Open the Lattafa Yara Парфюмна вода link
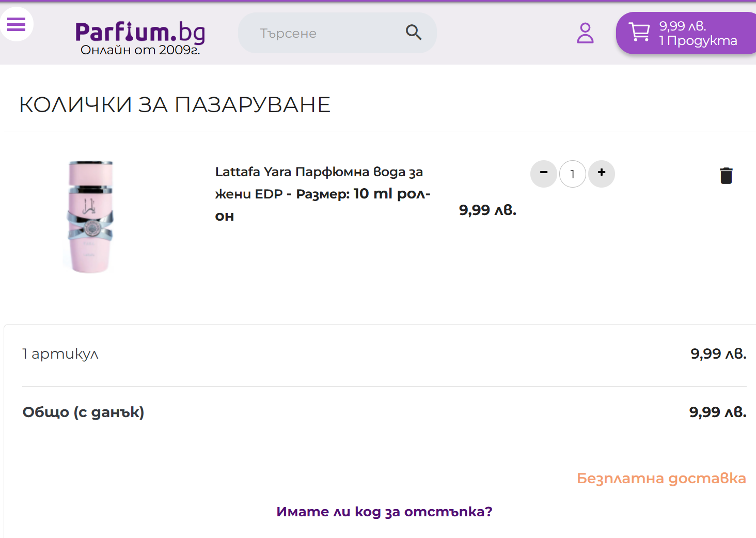The image size is (756, 538). point(319,172)
